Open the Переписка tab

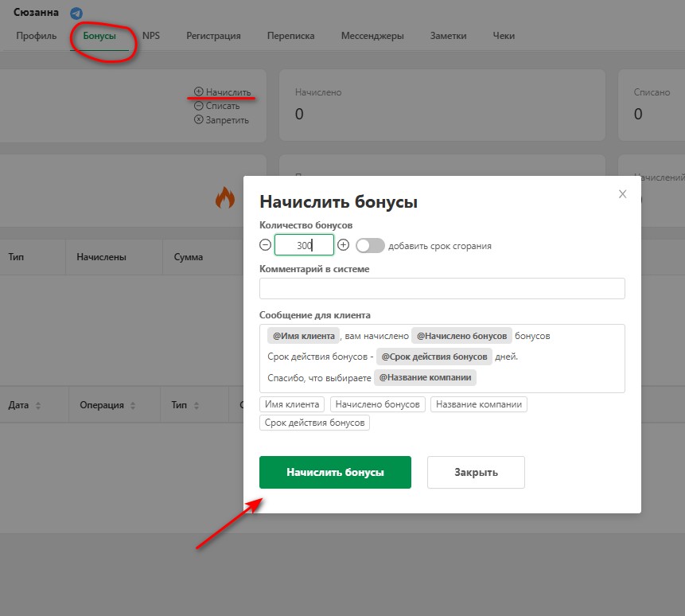[x=290, y=36]
